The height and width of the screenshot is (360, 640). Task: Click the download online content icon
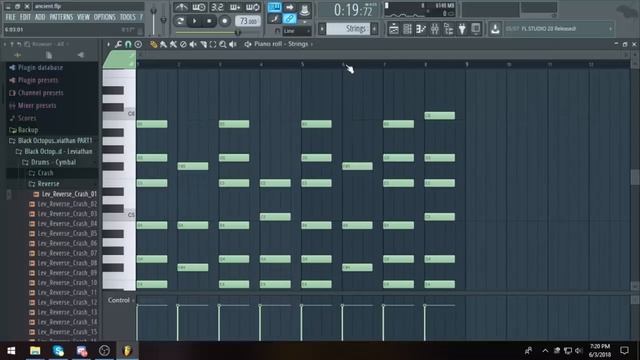tap(495, 29)
